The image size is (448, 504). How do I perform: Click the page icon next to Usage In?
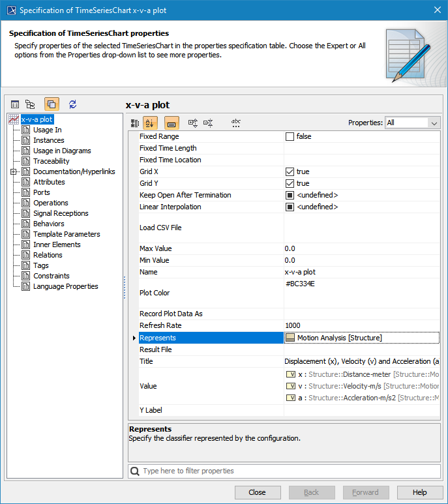click(25, 130)
